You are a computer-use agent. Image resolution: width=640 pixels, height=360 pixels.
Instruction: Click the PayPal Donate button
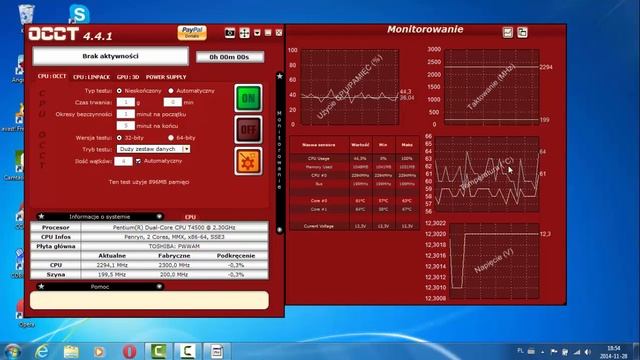pos(192,32)
